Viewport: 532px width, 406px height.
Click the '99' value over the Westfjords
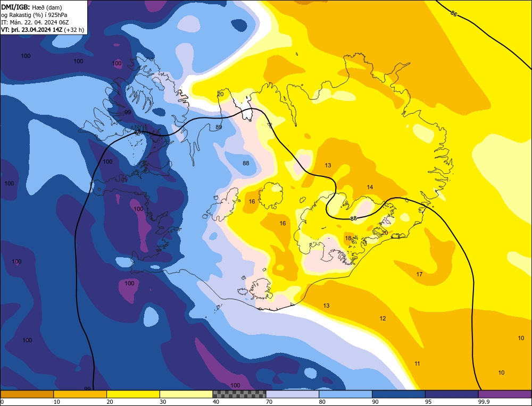pos(128,112)
